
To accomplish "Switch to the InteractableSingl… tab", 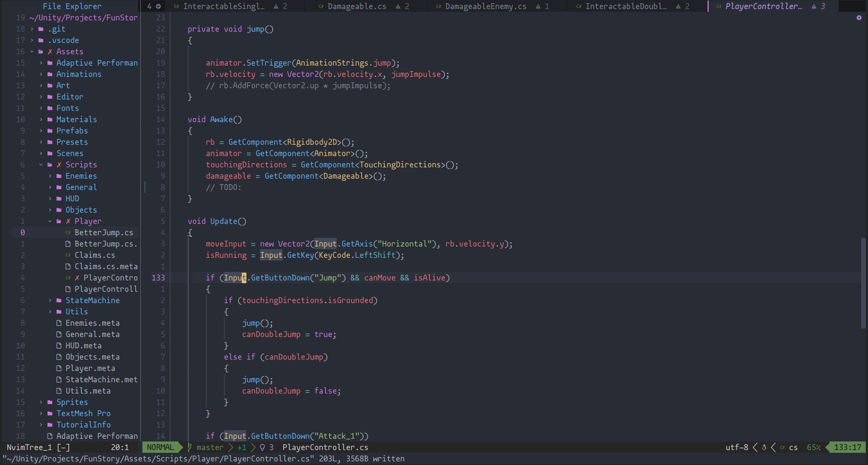I will click(x=223, y=6).
